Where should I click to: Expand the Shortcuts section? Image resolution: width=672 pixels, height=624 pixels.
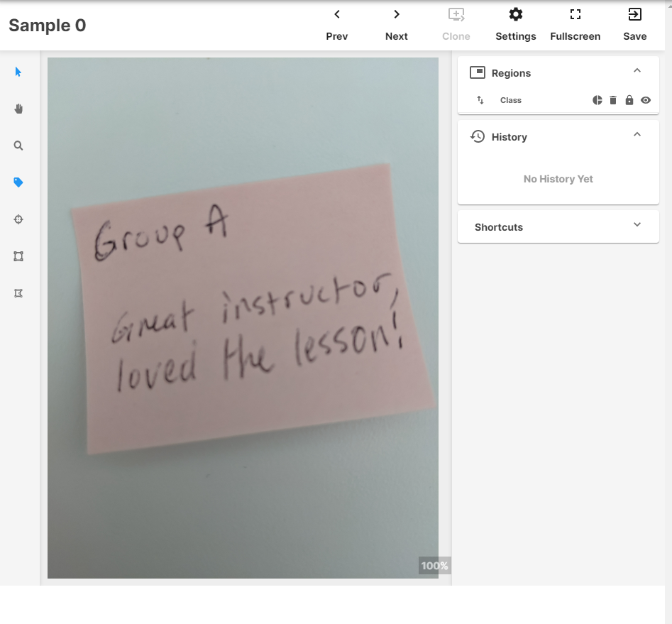(x=637, y=224)
